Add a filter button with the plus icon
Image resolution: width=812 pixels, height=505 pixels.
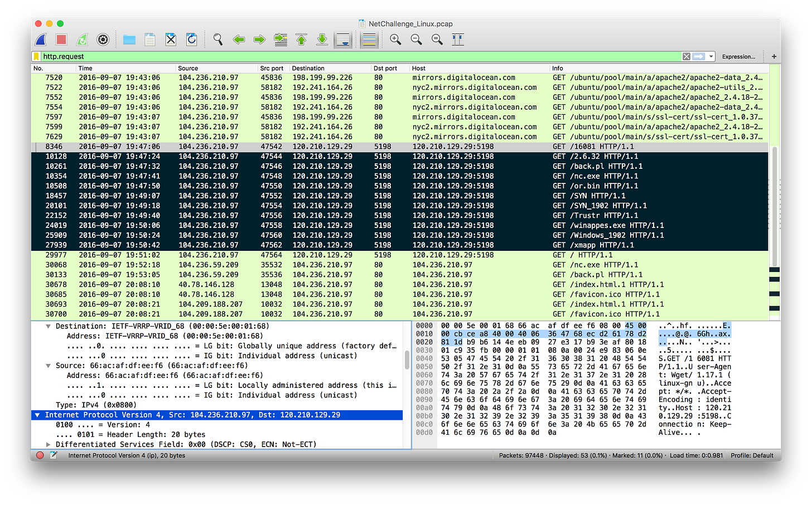coord(774,56)
